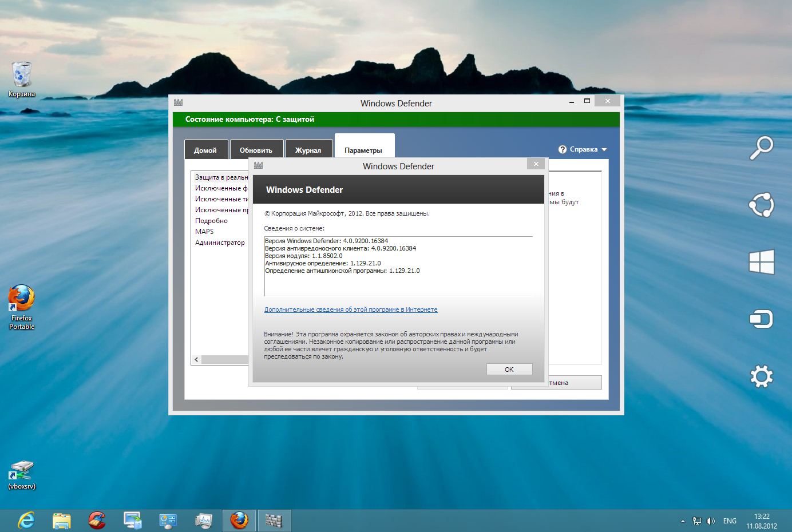Viewport: 792px width, 532px height.
Task: Expand the Справка dropdown arrow
Action: [x=604, y=150]
